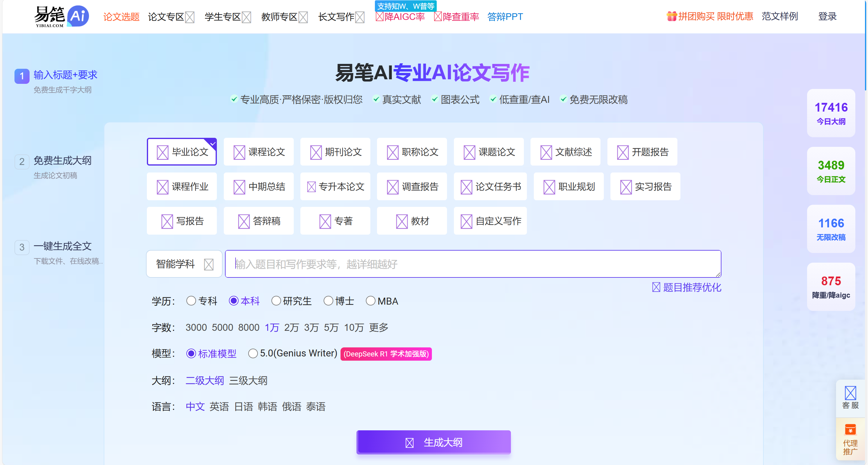This screenshot has width=868, height=465.
Task: Click the DeepSeek R1 学术加强版 badge
Action: (x=386, y=354)
